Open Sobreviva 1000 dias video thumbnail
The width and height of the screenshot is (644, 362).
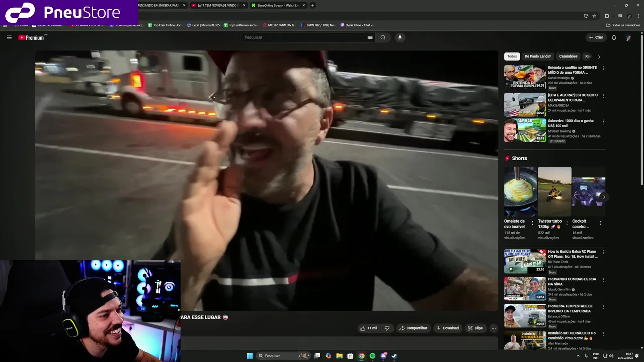[525, 131]
